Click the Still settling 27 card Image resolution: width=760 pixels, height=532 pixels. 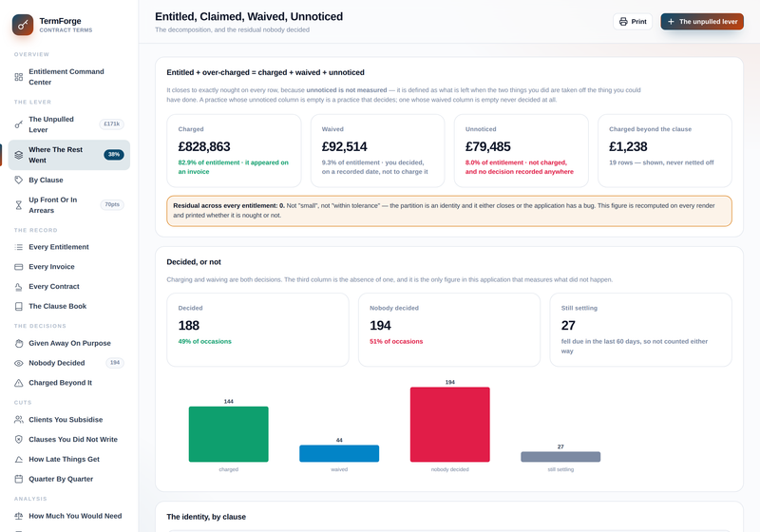640,330
